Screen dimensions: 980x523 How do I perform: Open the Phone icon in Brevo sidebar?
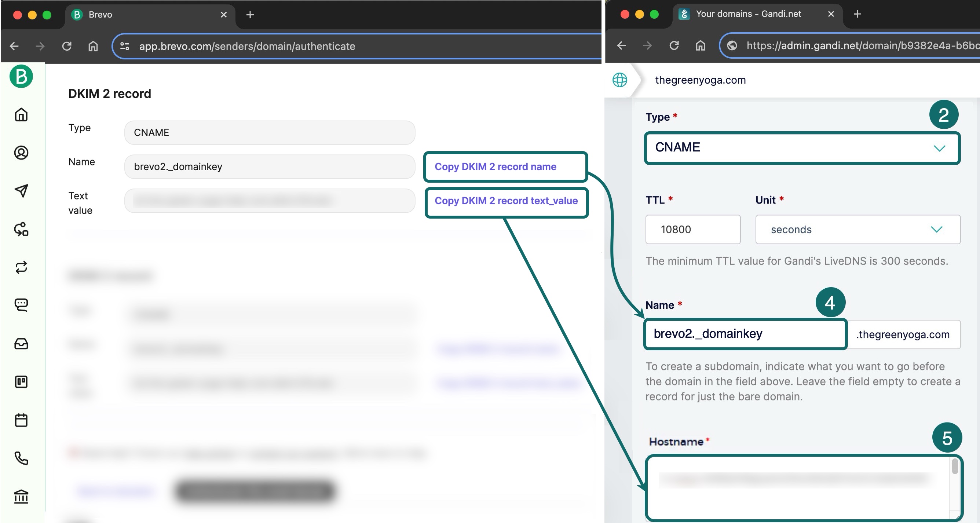click(21, 458)
